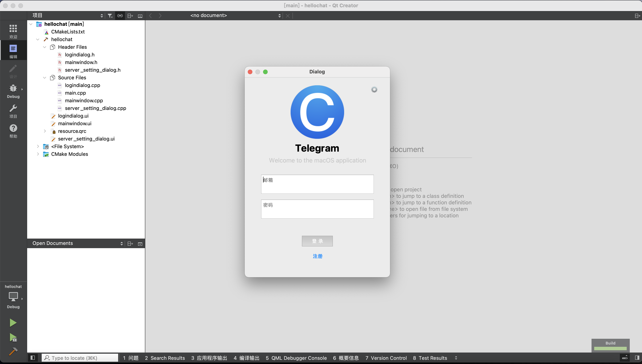This screenshot has height=364, width=642.
Task: Open project filter options in Projects panel
Action: click(x=110, y=15)
